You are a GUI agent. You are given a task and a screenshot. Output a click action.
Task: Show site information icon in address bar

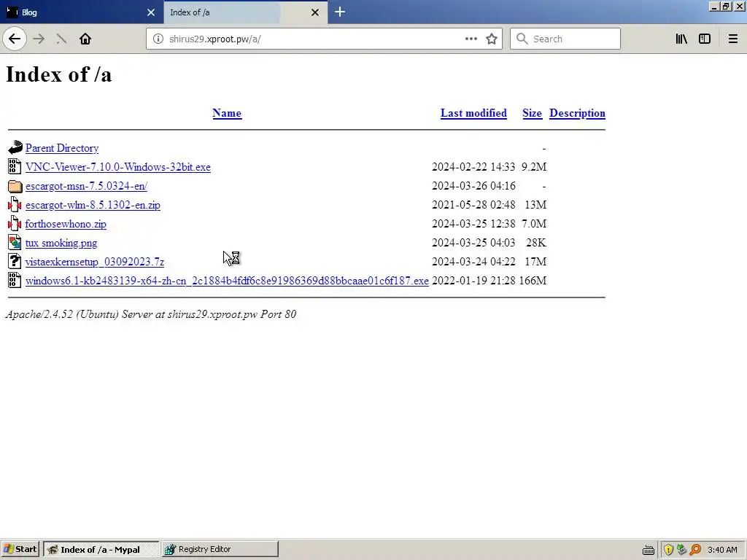(158, 39)
